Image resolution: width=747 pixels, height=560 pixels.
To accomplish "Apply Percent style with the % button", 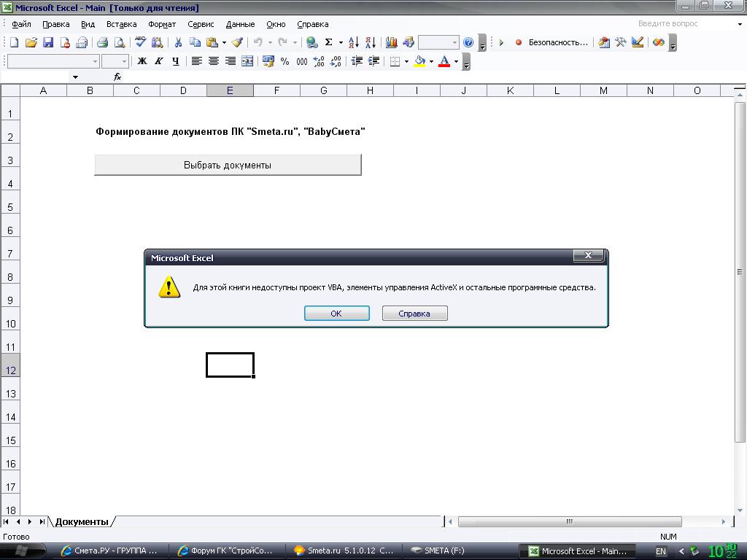I will coord(285,61).
